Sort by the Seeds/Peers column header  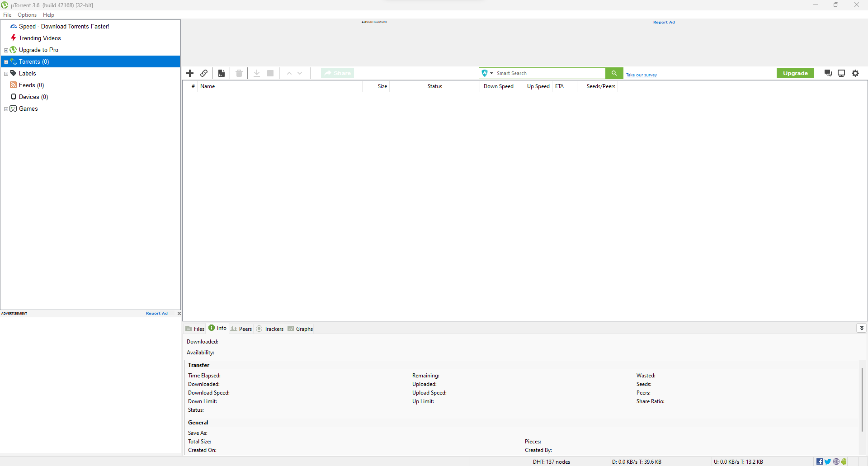598,86
